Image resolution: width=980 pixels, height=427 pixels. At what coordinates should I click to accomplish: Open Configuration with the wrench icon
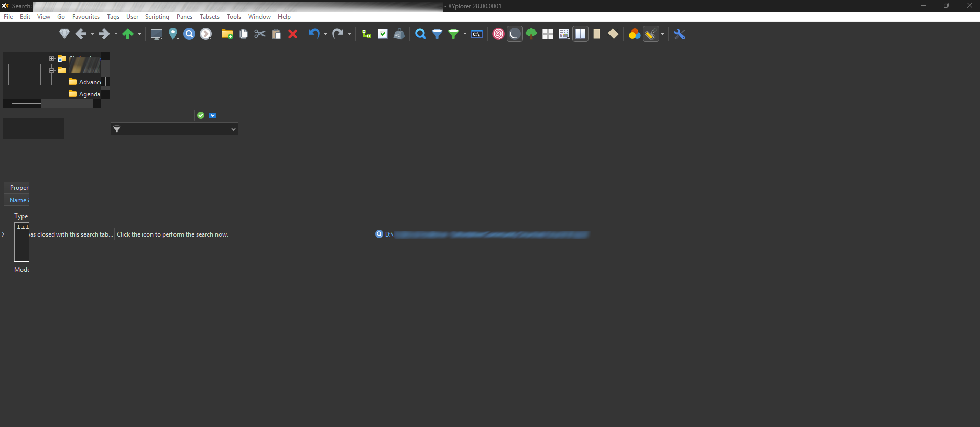pos(679,34)
